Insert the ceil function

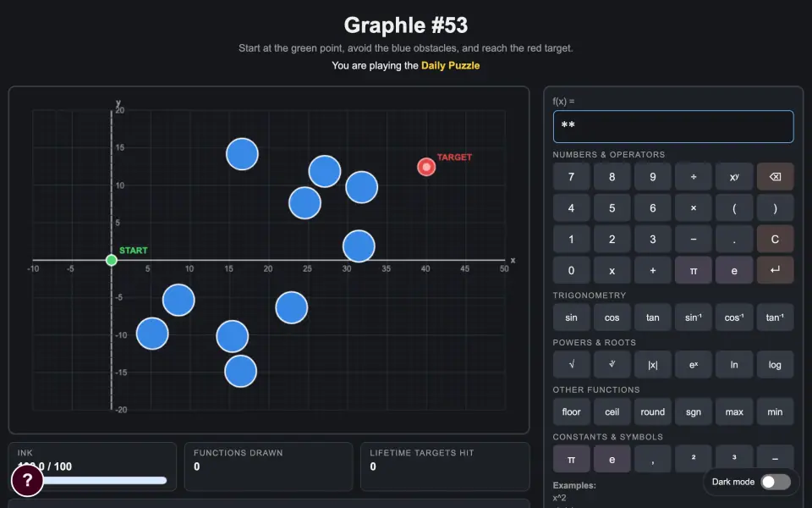612,411
